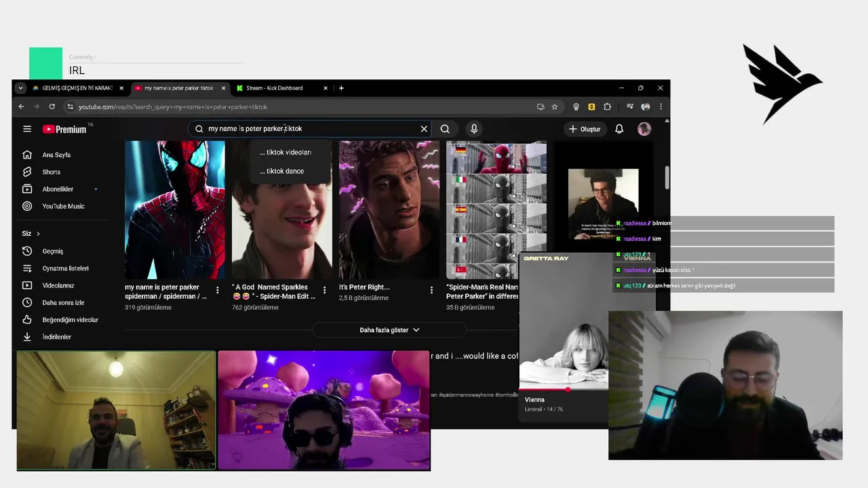Open a new browser tab
The height and width of the screenshot is (488, 868).
(x=341, y=88)
